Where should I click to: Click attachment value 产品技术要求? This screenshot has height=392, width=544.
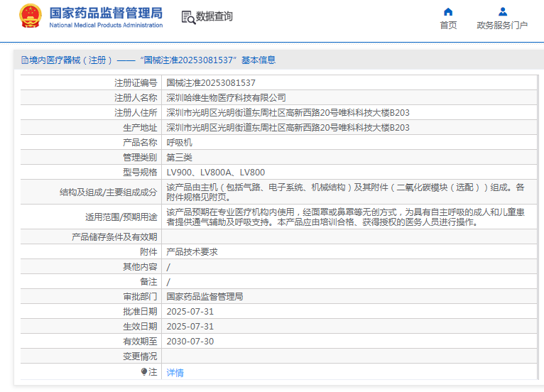tap(192, 252)
